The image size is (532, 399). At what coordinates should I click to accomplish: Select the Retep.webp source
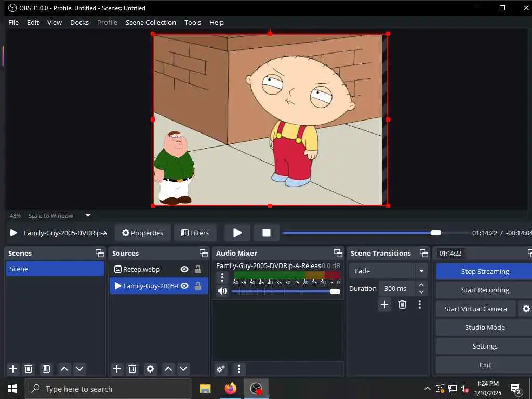tap(141, 270)
